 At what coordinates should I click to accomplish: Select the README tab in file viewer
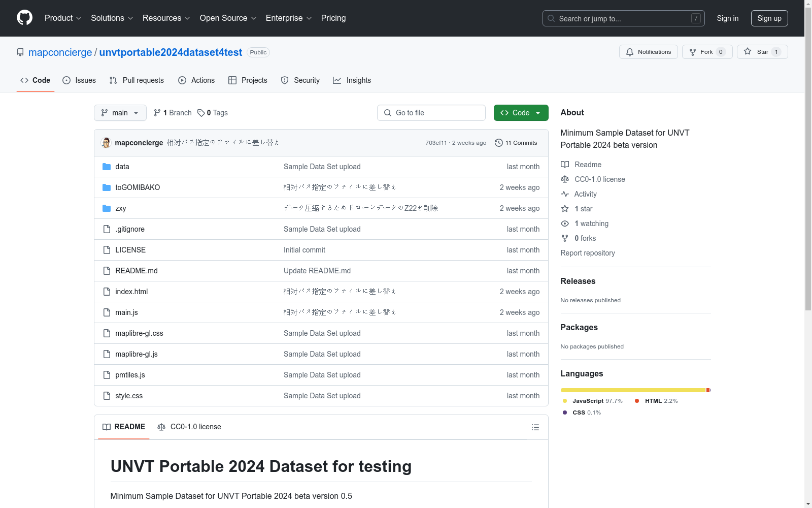click(124, 427)
